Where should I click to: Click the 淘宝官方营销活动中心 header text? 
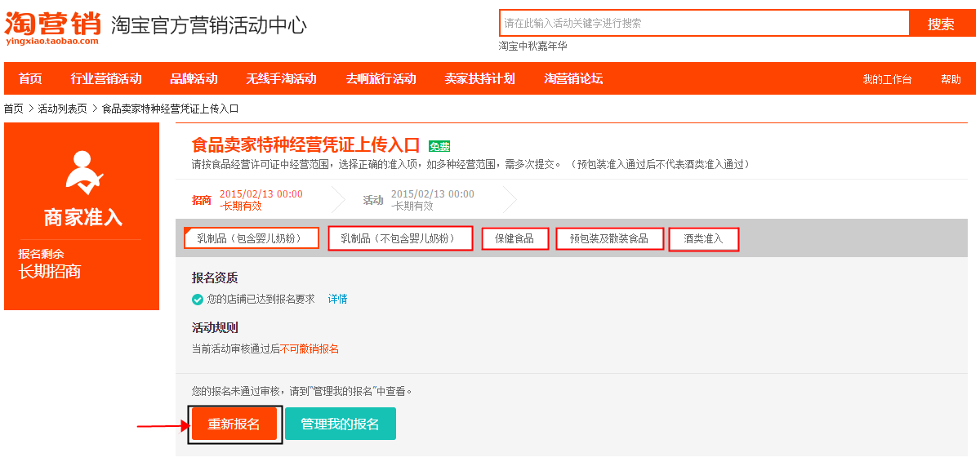pyautogui.click(x=209, y=25)
